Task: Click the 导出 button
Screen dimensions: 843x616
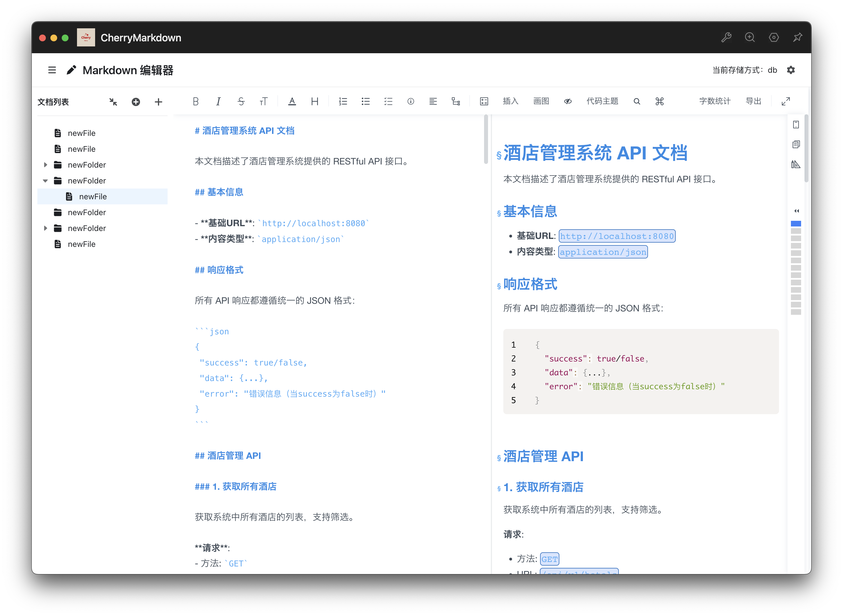Action: tap(753, 101)
